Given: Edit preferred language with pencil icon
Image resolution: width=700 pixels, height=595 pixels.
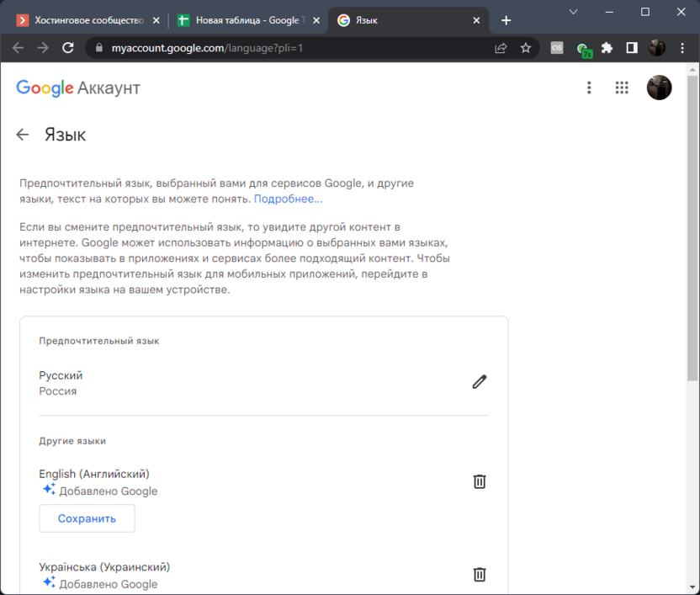Looking at the screenshot, I should 480,382.
